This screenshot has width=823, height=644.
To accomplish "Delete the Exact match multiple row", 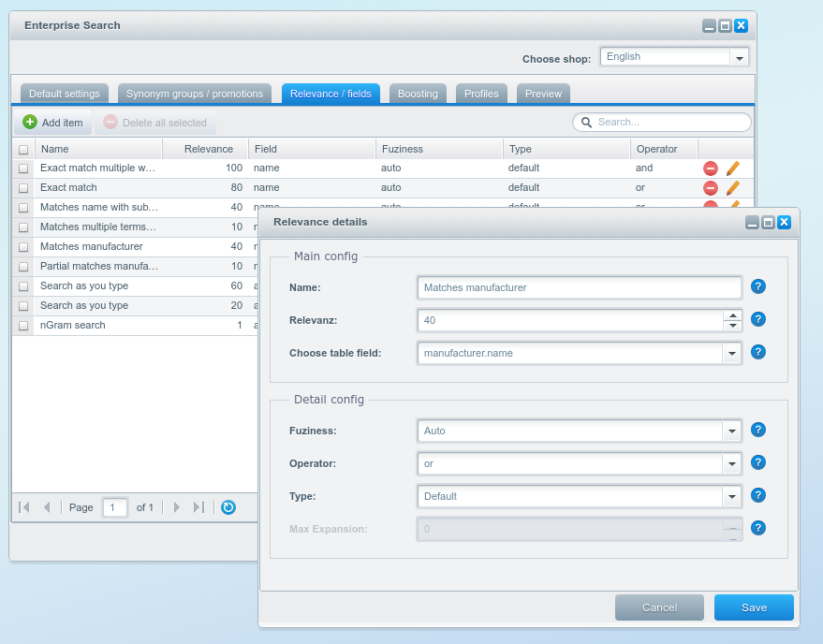I will pos(711,168).
